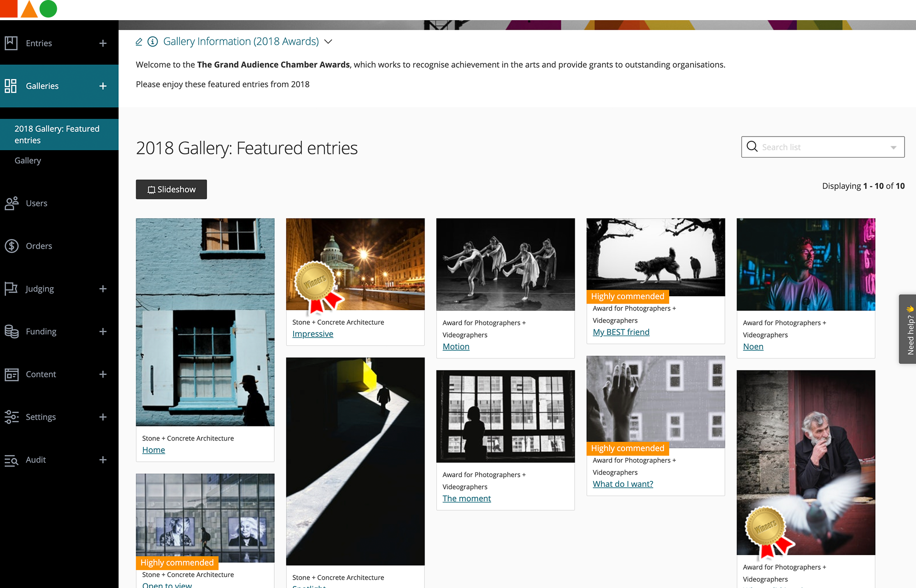Click the colorful shapes logo at top left
The height and width of the screenshot is (588, 916).
tap(28, 9)
